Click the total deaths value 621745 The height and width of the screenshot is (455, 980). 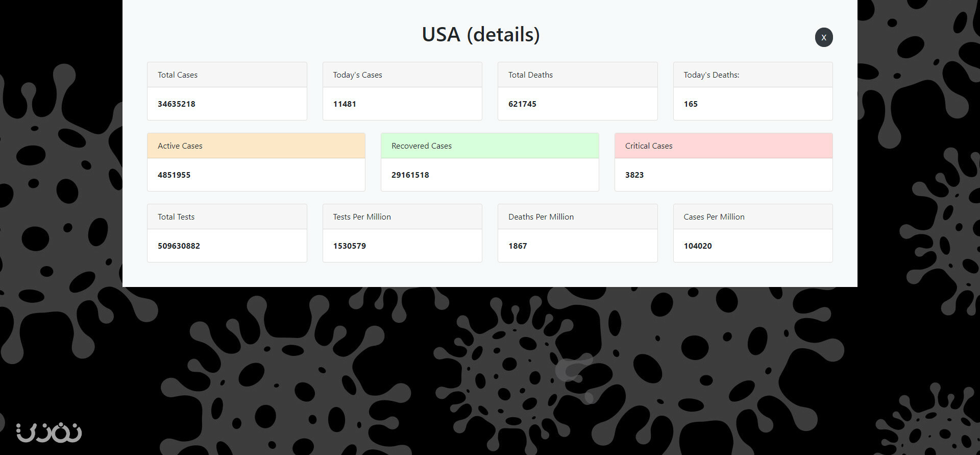point(522,104)
